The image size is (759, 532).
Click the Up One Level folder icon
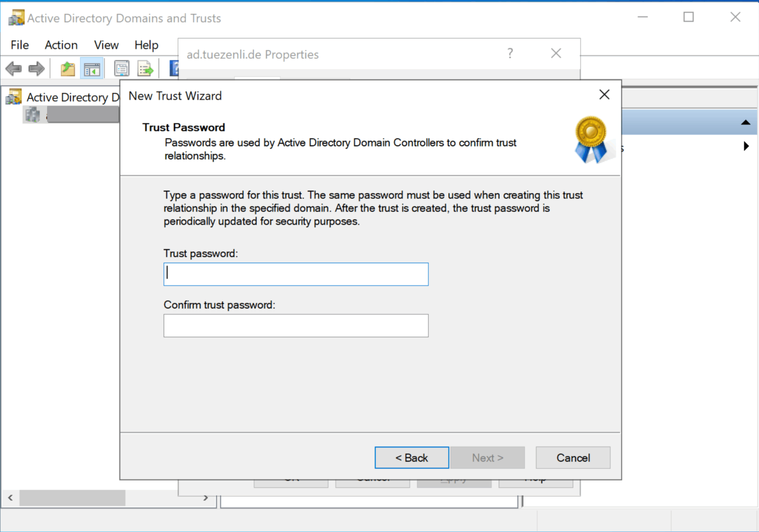coord(68,69)
